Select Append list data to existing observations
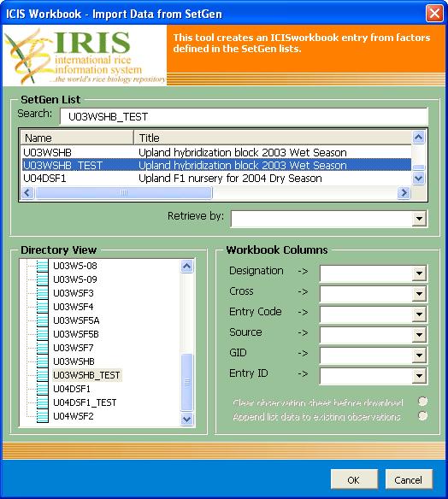The image size is (448, 499). tap(422, 415)
